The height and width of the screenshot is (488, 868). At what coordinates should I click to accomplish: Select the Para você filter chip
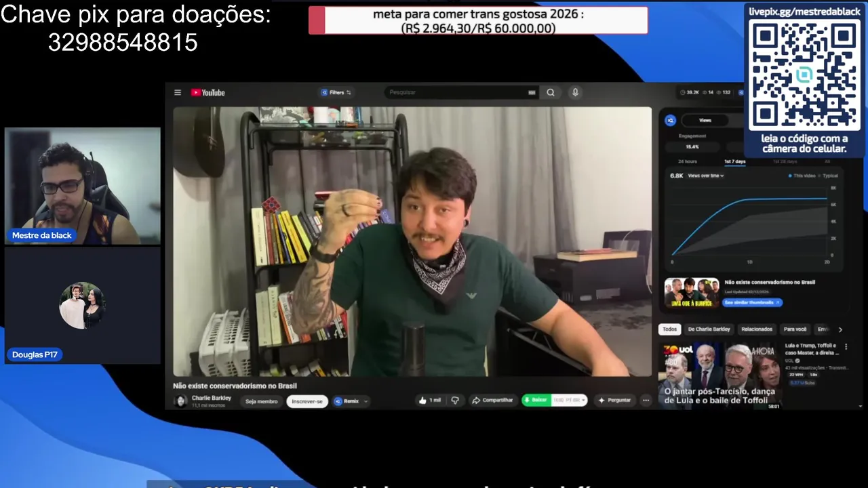point(795,329)
